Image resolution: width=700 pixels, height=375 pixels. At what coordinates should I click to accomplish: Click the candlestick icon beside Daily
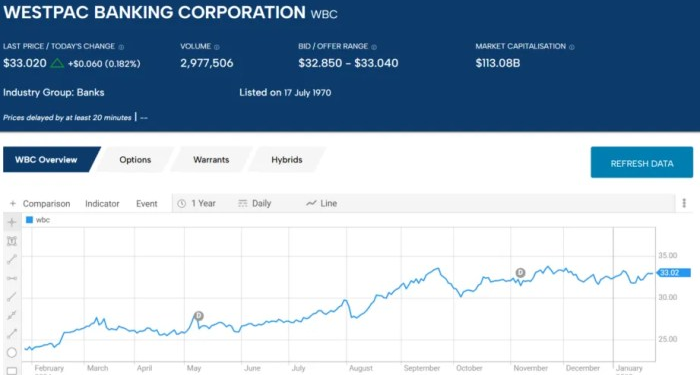[x=242, y=204]
